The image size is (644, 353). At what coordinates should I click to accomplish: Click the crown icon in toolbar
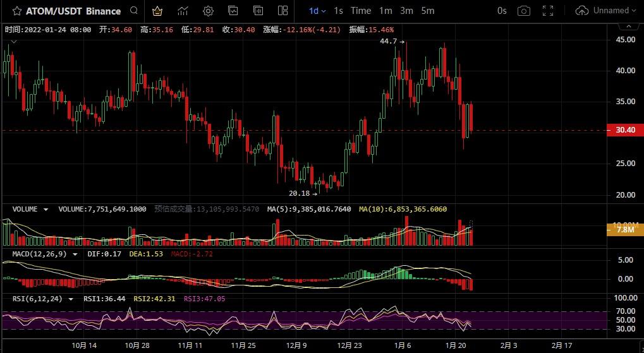point(158,11)
